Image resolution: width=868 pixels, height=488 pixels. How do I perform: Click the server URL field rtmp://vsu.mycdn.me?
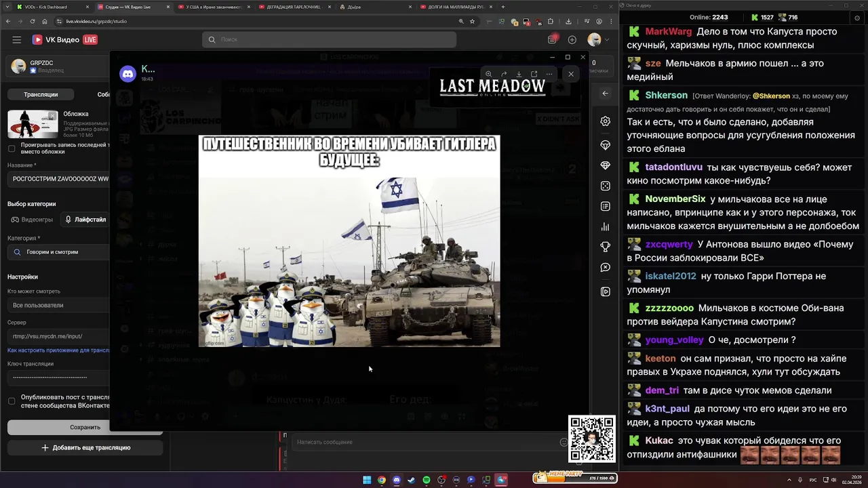tap(59, 336)
